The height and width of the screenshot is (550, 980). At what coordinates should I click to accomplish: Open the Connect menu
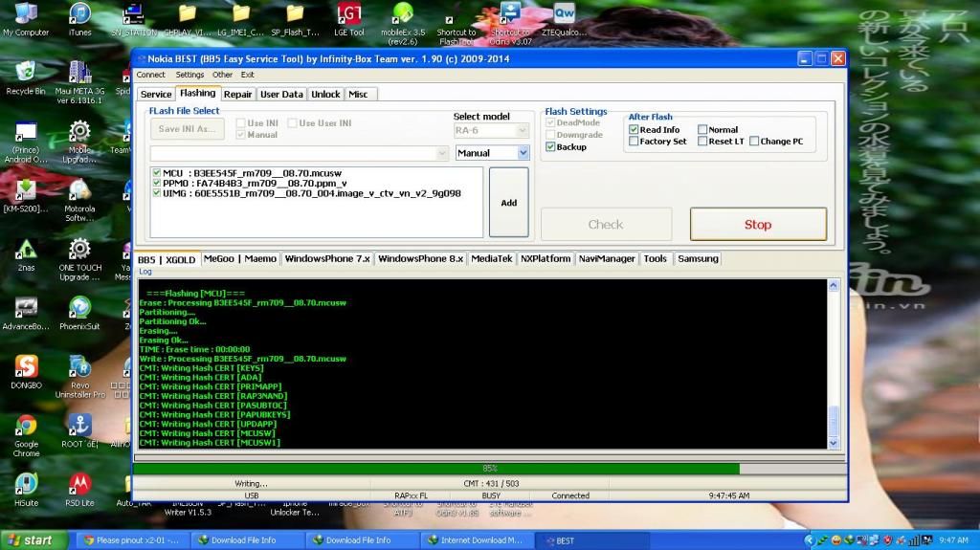pyautogui.click(x=150, y=75)
